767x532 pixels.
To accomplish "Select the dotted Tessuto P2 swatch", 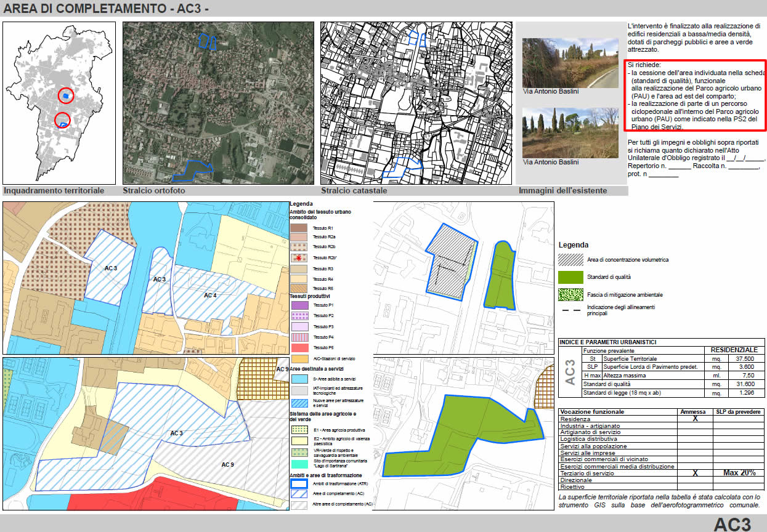I will pyautogui.click(x=299, y=315).
